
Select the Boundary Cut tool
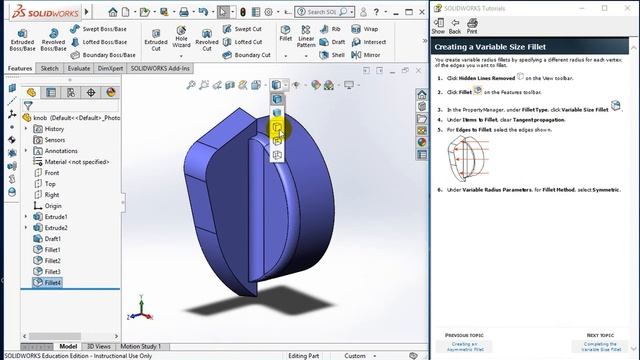pyautogui.click(x=247, y=55)
